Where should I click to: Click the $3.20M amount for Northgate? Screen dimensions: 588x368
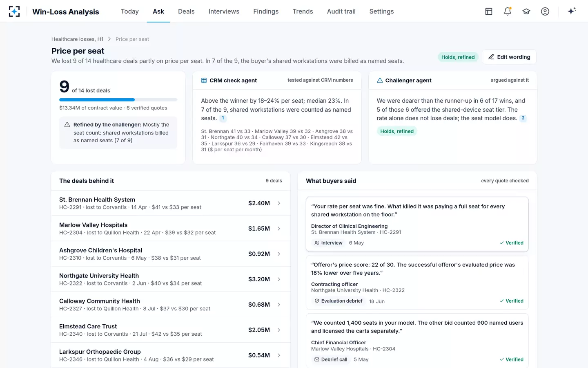point(259,279)
